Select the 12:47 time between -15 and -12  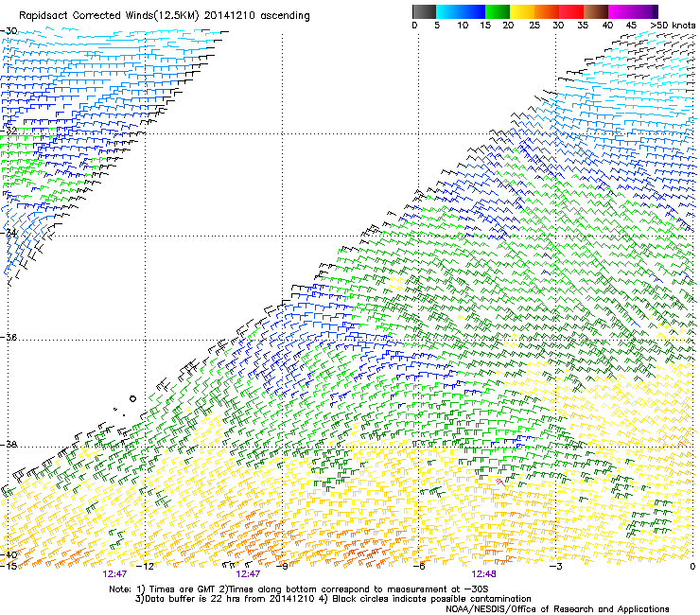pyautogui.click(x=114, y=574)
